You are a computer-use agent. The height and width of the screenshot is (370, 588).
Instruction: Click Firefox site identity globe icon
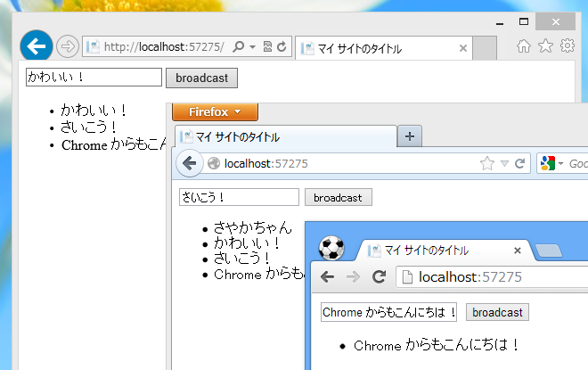[x=214, y=163]
